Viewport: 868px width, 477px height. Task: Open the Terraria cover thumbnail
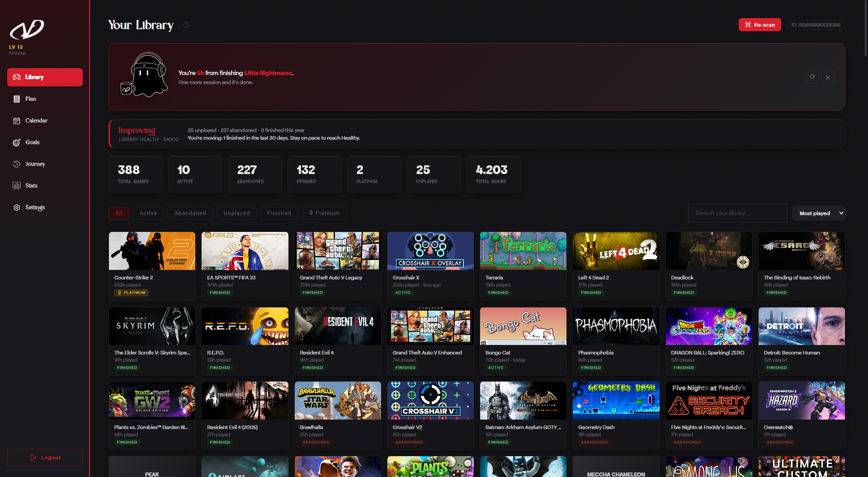(523, 251)
